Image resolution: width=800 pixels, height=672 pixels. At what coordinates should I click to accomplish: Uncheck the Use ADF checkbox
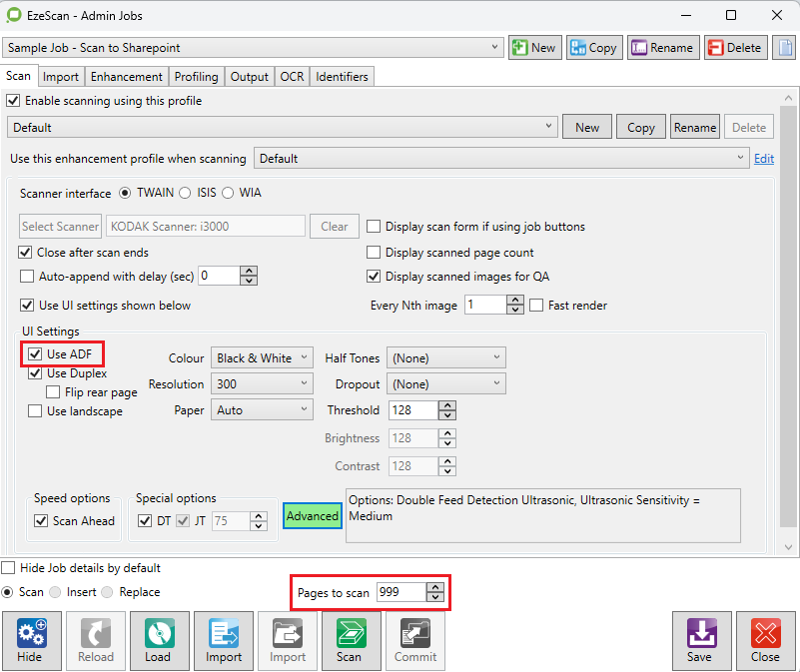(36, 353)
